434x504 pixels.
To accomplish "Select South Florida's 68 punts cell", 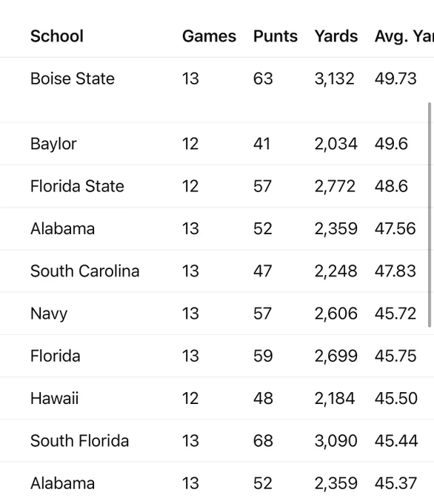I will pos(263,441).
